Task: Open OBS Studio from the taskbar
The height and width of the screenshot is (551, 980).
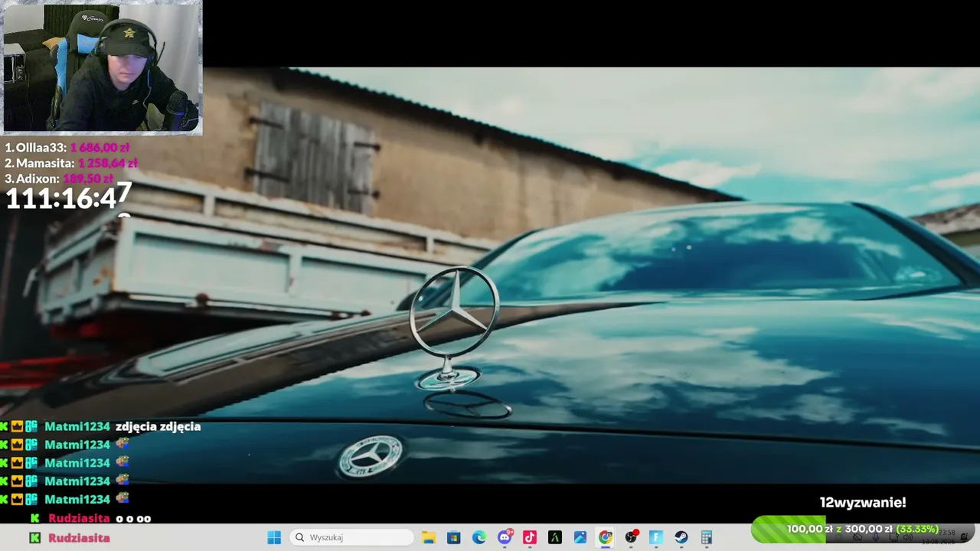Action: 631,537
